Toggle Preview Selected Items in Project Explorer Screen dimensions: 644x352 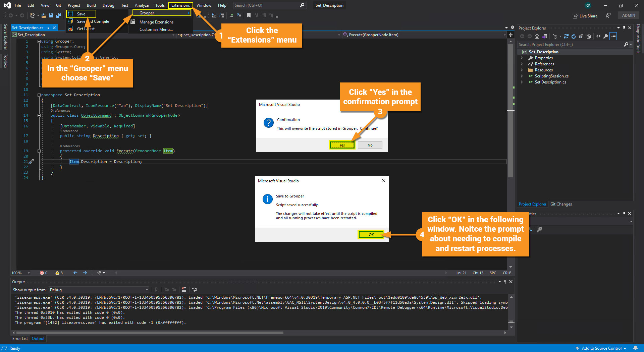(x=613, y=36)
